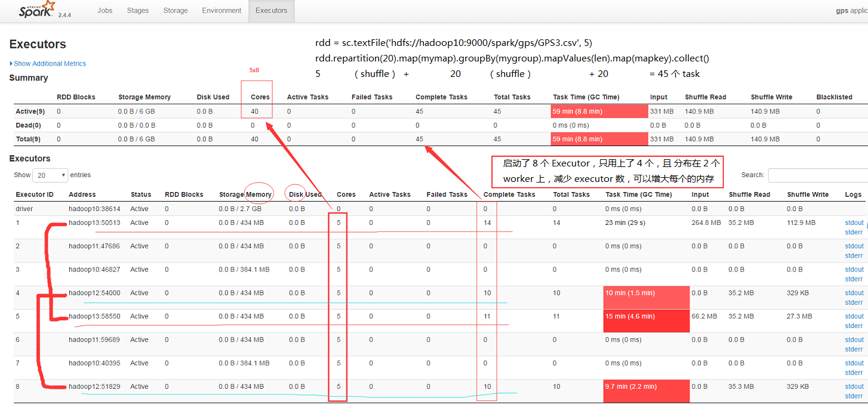Click the 0.0 B / 2.7 GB driver memory cell
Image resolution: width=868 pixels, height=405 pixels.
tap(240, 209)
